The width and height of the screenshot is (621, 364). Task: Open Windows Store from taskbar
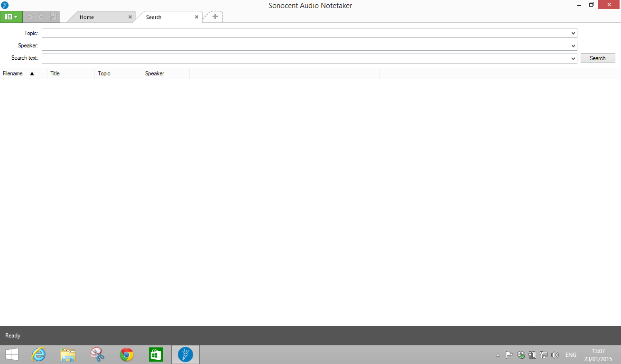pyautogui.click(x=156, y=355)
